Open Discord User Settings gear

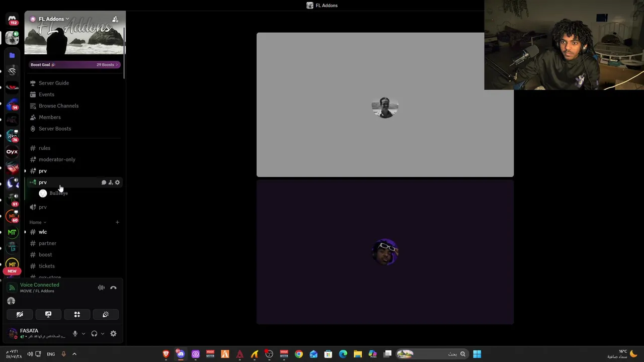click(x=113, y=334)
